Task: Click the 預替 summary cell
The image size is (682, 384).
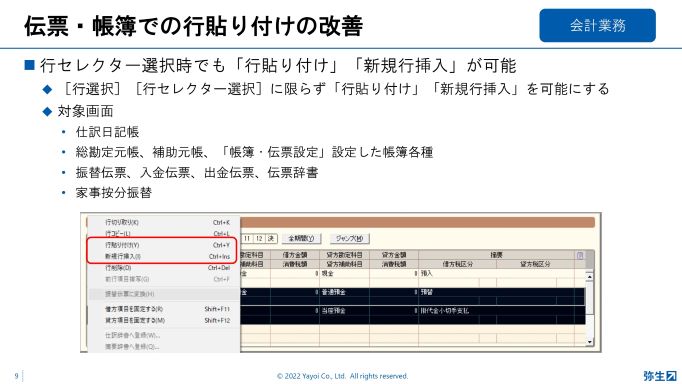Action: (x=496, y=292)
